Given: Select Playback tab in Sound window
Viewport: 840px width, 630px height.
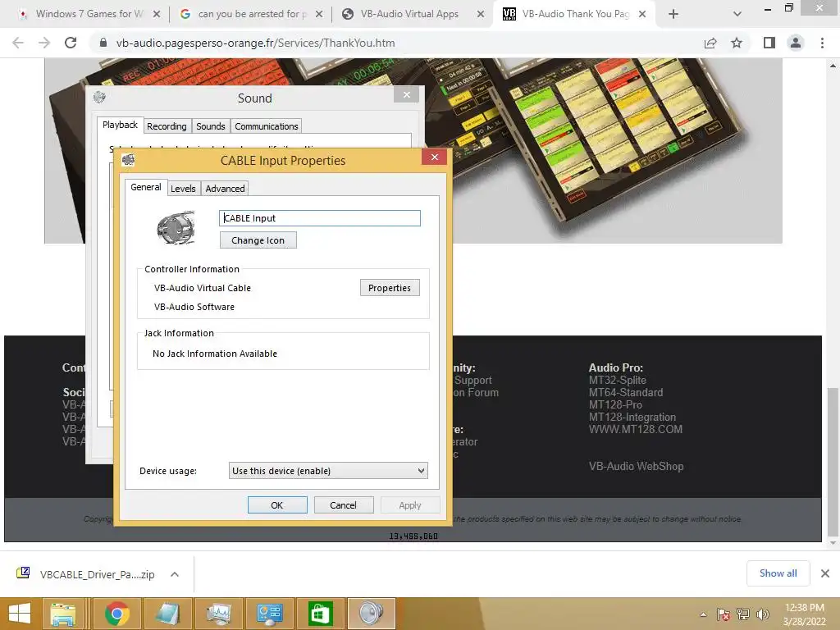Looking at the screenshot, I should (120, 125).
